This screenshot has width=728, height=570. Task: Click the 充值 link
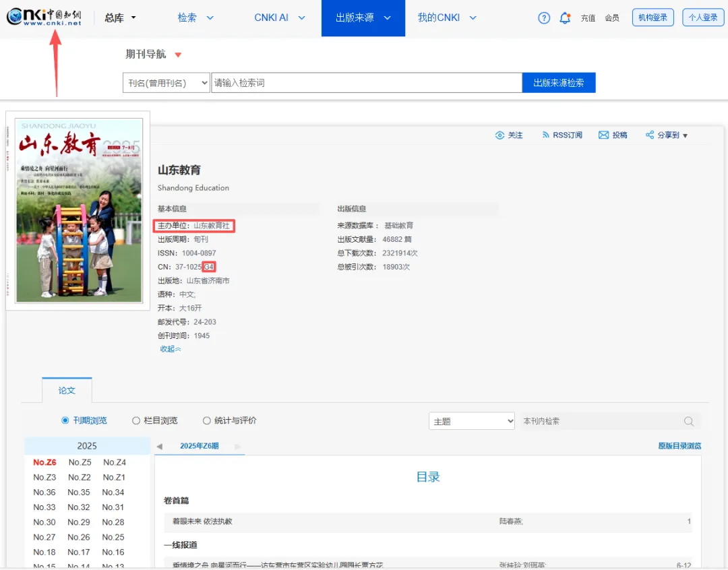(x=588, y=18)
